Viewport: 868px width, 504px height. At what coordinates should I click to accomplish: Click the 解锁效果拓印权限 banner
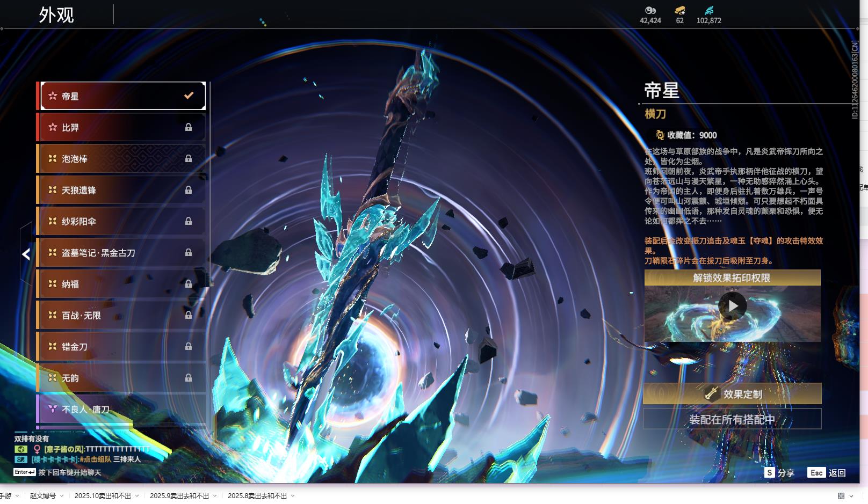[732, 277]
